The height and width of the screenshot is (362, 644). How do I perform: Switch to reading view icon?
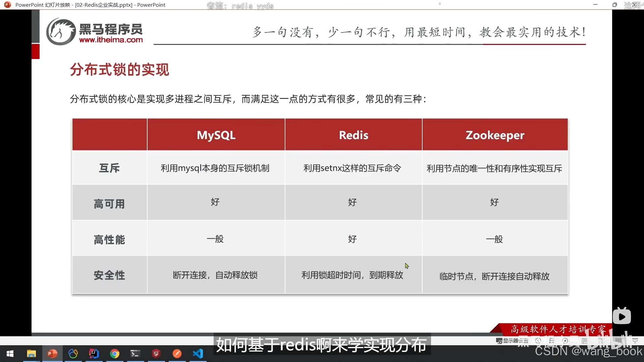618,341
